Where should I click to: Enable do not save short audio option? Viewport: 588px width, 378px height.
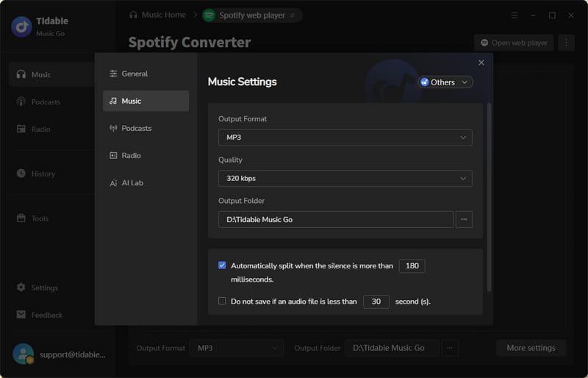coord(222,301)
